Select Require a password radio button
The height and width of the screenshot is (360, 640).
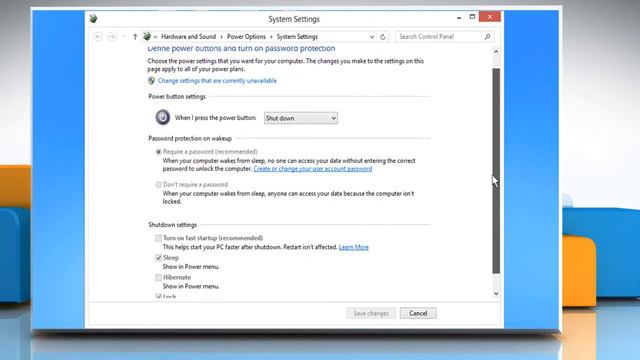158,152
